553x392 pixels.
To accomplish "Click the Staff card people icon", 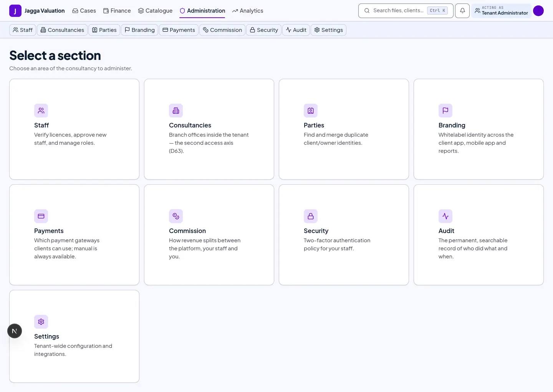I will click(41, 111).
